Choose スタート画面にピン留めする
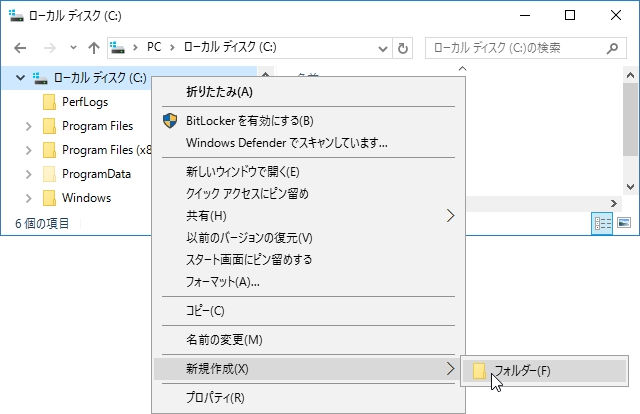Image resolution: width=640 pixels, height=414 pixels. pos(308,260)
